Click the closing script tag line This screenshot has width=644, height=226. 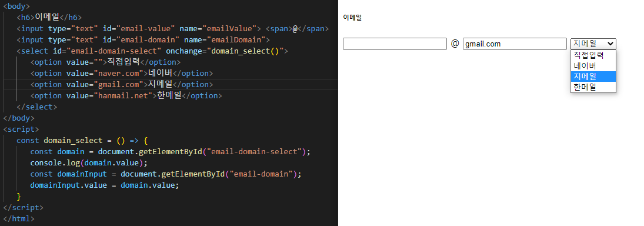coord(23,208)
